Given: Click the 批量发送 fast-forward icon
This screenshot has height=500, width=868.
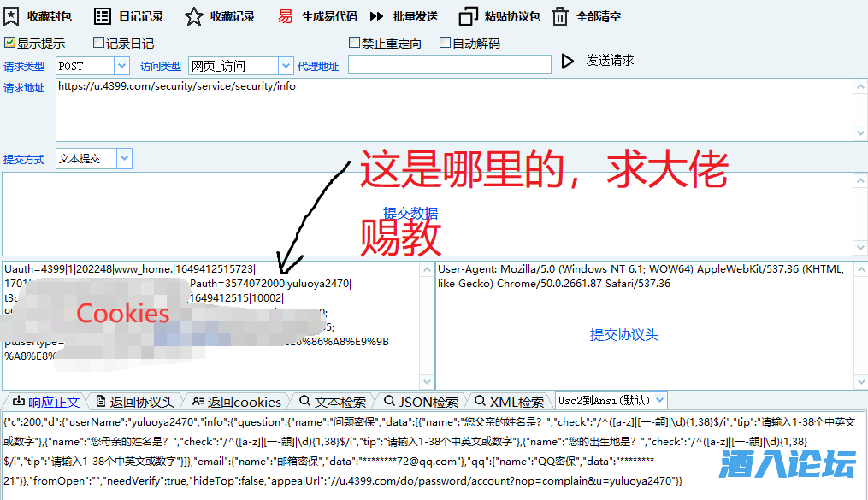Looking at the screenshot, I should pos(376,16).
